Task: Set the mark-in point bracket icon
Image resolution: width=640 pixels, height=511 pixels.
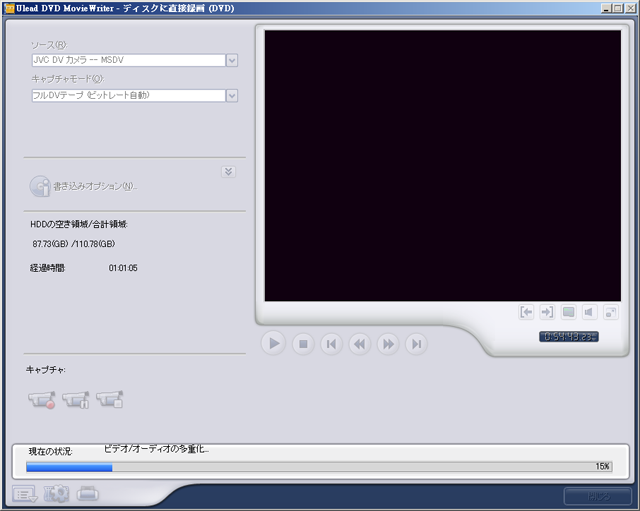Action: 526,313
